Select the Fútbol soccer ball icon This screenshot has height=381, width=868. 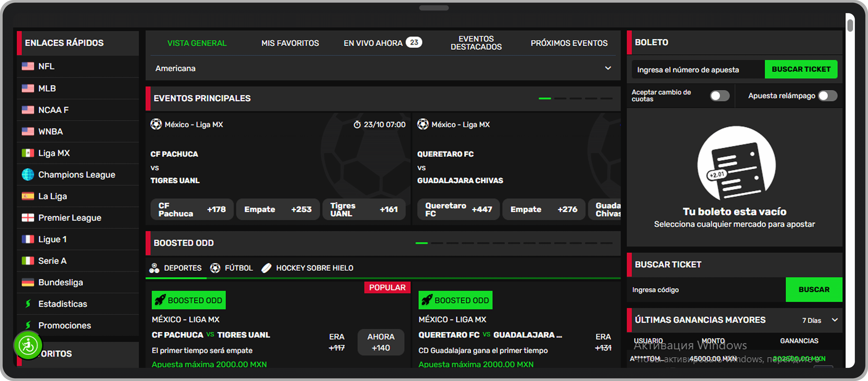click(x=215, y=268)
